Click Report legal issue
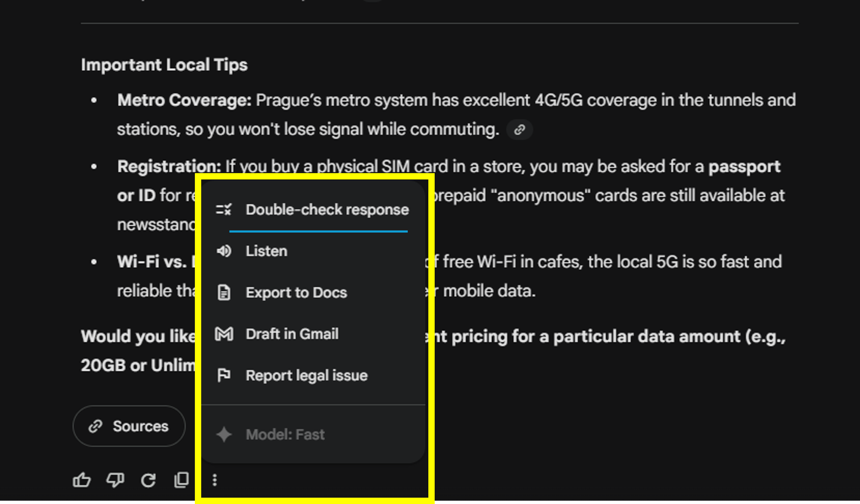The height and width of the screenshot is (504, 860). tap(306, 375)
